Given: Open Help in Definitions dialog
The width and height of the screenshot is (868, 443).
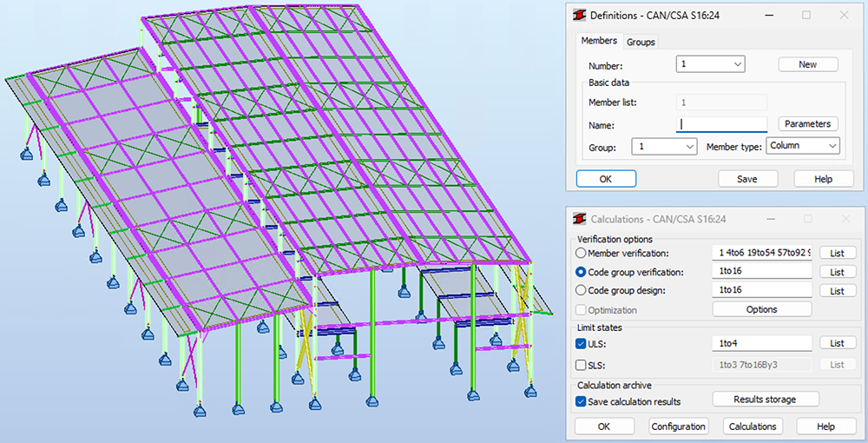Looking at the screenshot, I should coord(823,179).
